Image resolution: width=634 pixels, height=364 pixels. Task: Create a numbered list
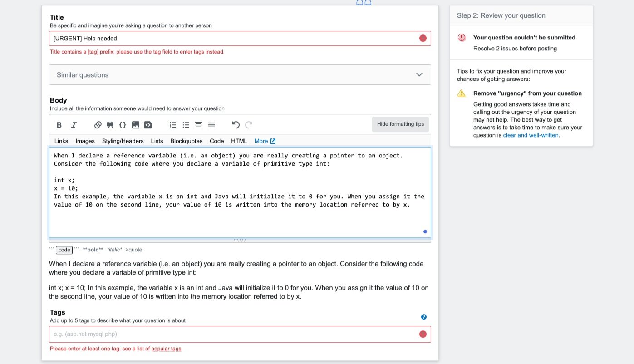click(x=173, y=125)
